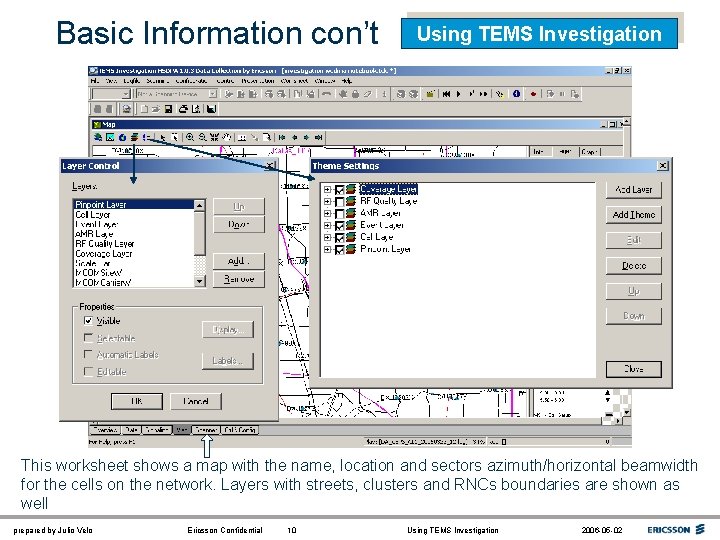Choose the arrow selection tool in the Map toolbar
This screenshot has height=540, width=720.
163,137
